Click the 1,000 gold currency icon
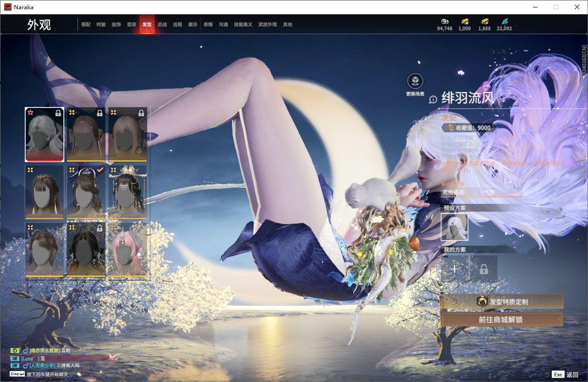 (464, 22)
